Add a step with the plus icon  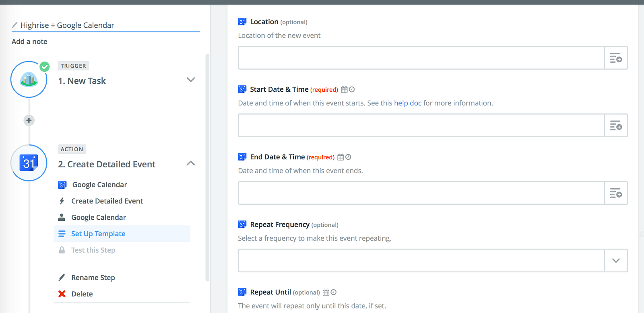click(x=29, y=120)
